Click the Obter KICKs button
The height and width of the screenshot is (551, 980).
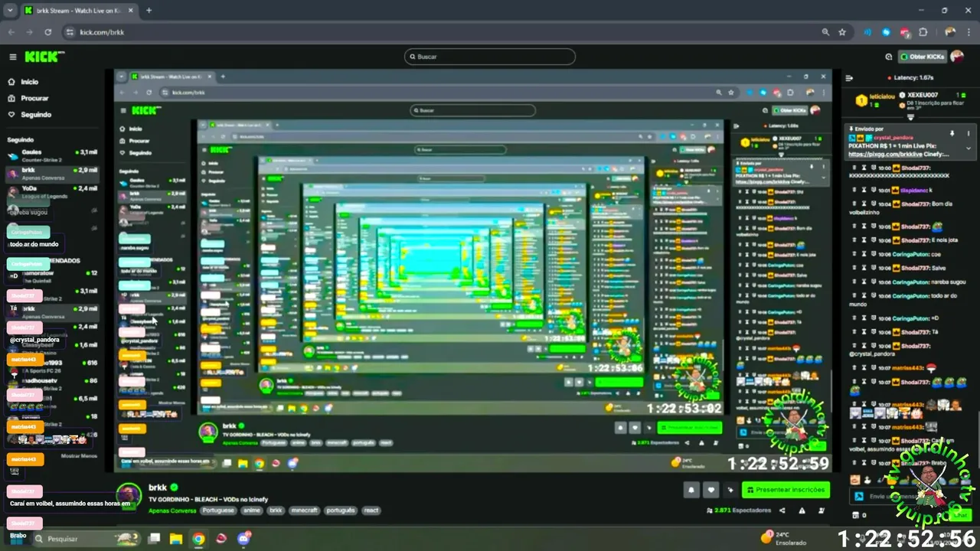[x=923, y=57]
